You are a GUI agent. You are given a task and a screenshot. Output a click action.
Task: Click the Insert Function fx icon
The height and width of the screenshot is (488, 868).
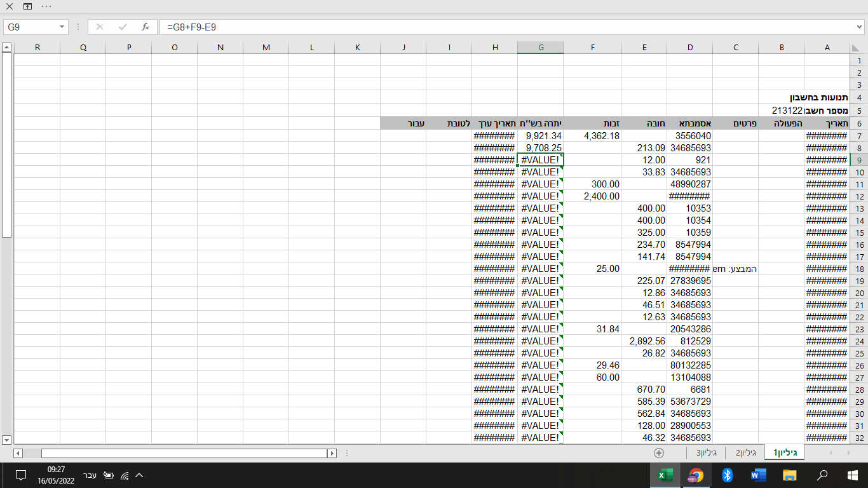point(145,27)
